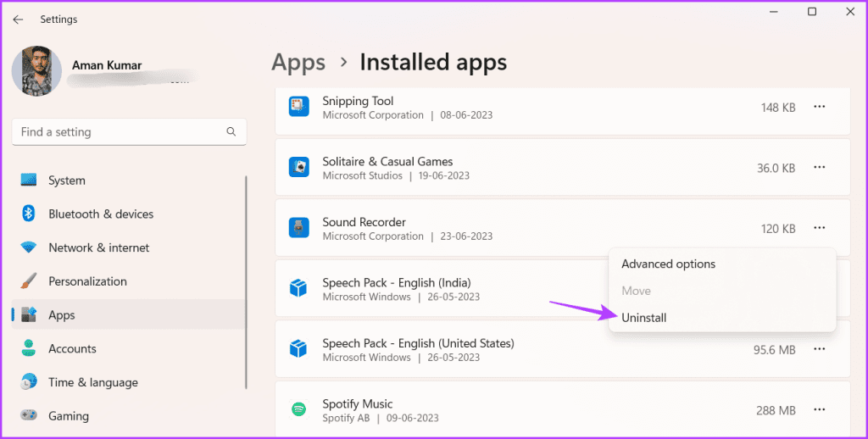Image resolution: width=868 pixels, height=439 pixels.
Task: Open the three-dot menu for Sound Recorder
Action: [x=820, y=227]
